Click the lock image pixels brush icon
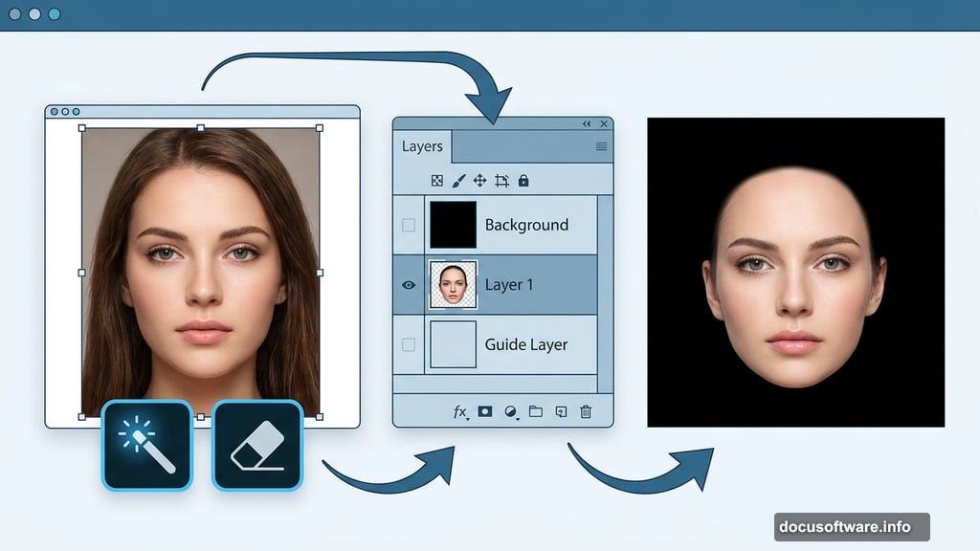 coord(457,181)
